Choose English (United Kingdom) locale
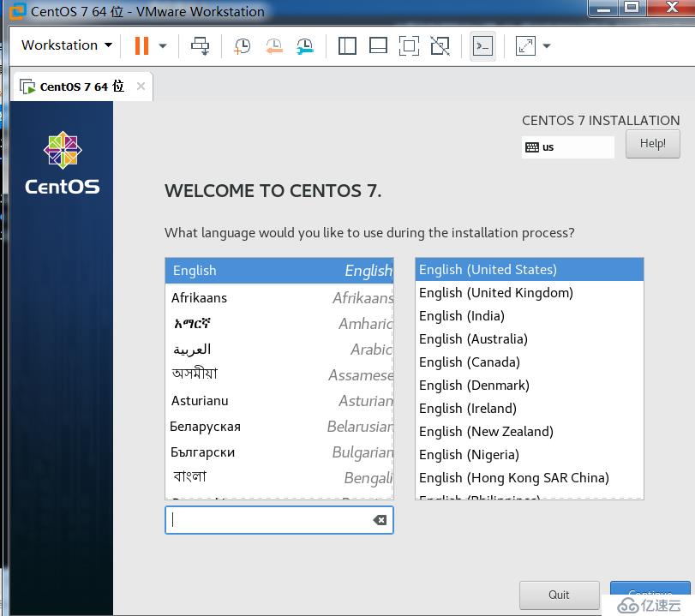The height and width of the screenshot is (616, 695). pos(530,292)
